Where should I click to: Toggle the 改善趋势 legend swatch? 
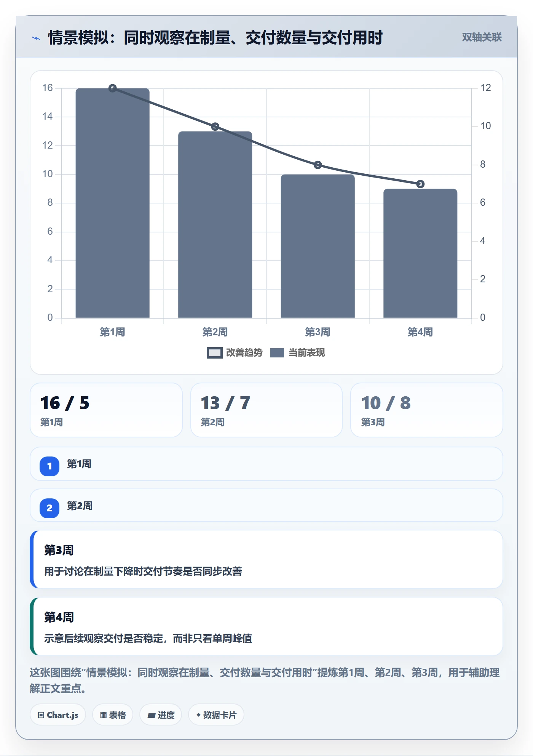(214, 353)
